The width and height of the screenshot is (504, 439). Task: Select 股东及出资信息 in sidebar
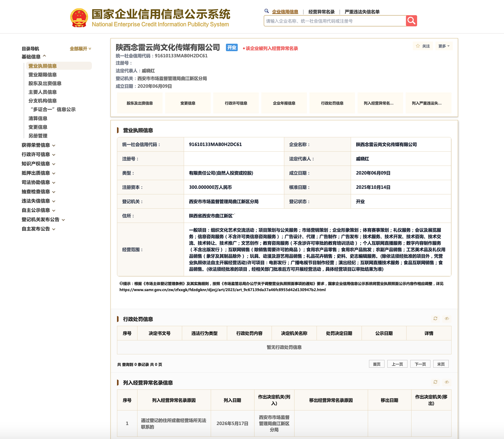[45, 83]
